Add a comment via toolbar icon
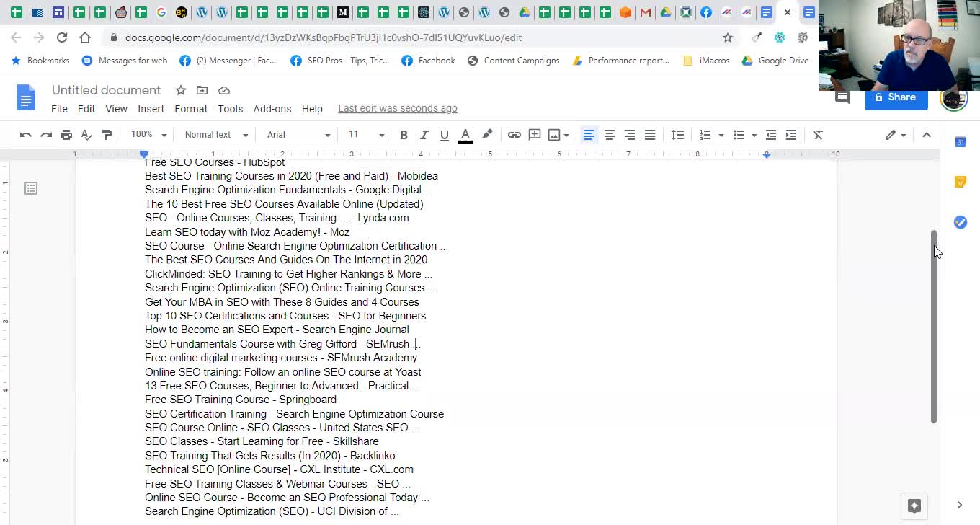 click(x=535, y=135)
